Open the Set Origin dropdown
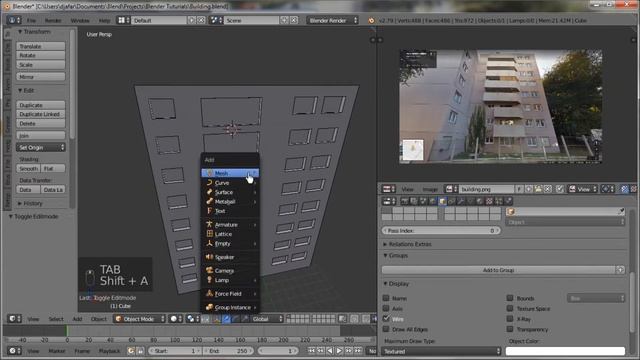This screenshot has height=360, width=640. coord(41,147)
